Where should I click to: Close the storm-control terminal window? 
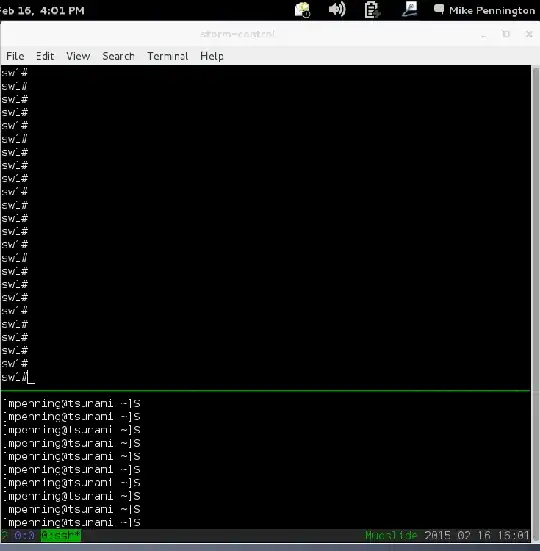click(x=529, y=34)
